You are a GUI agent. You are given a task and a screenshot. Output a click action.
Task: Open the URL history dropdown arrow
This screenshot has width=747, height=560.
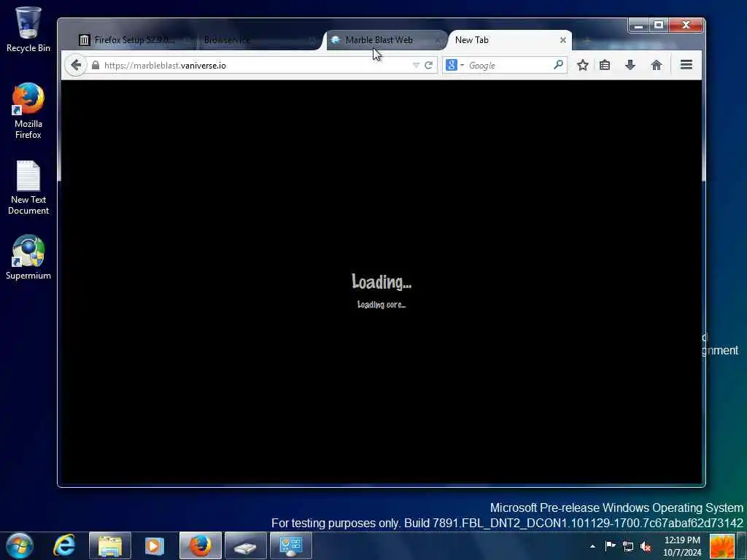[x=416, y=65]
